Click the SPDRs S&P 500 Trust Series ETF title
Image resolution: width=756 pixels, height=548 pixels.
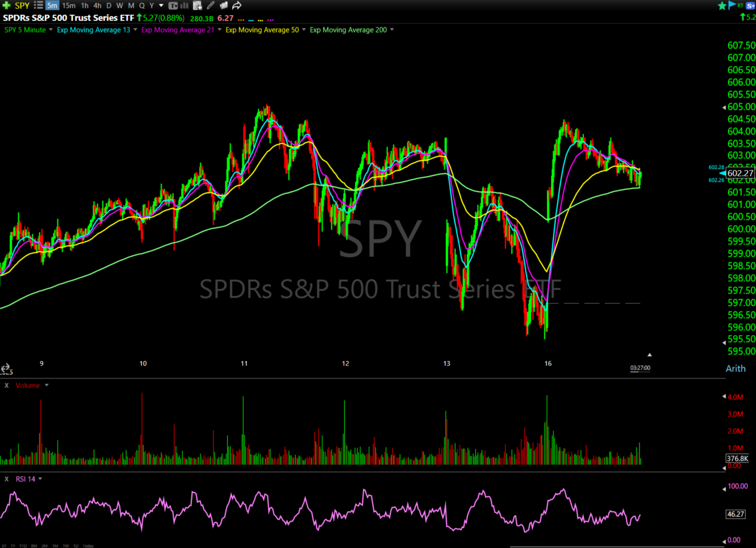[x=68, y=18]
